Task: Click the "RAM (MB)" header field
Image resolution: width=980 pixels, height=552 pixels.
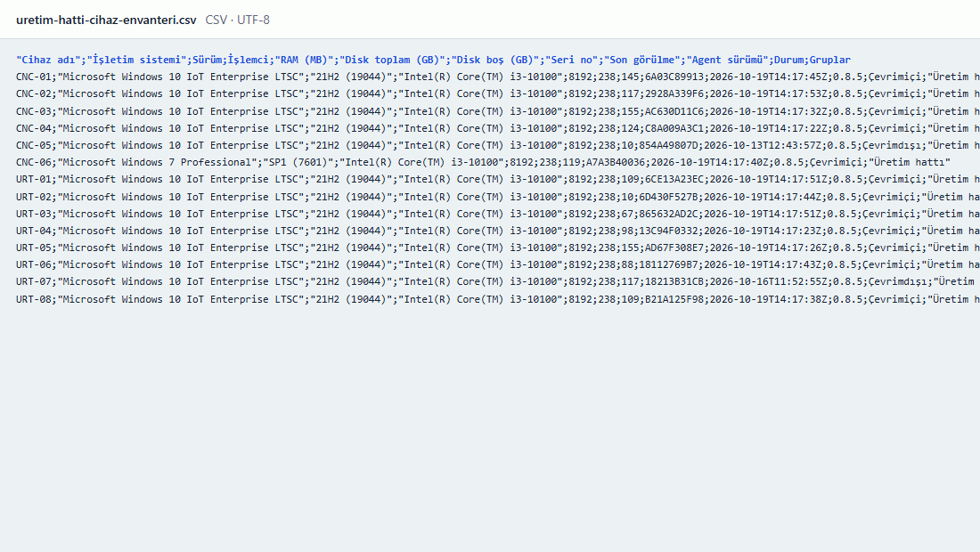Action: 305,60
